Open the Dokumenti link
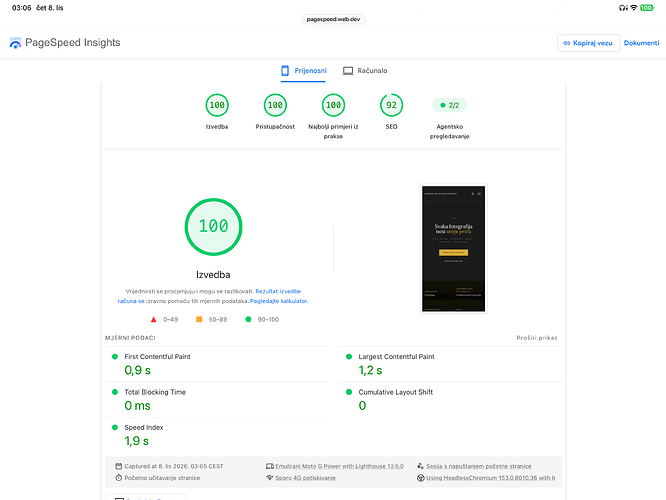This screenshot has height=500, width=666. tap(641, 43)
